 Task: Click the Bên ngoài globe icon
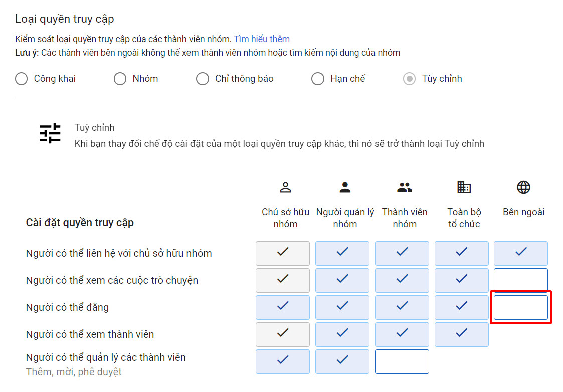coord(523,187)
